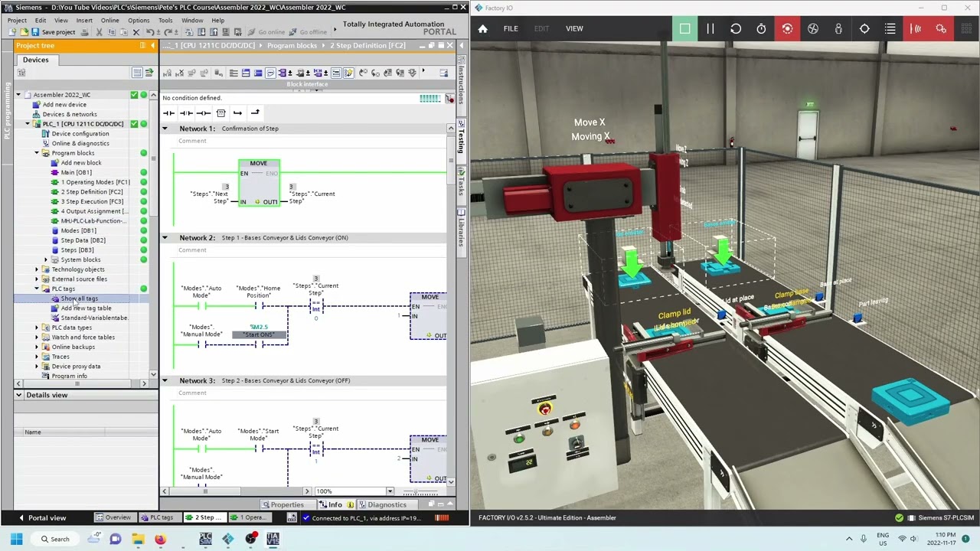Click the Cut scissors icon
This screenshot has width=980, height=551.
[x=100, y=32]
